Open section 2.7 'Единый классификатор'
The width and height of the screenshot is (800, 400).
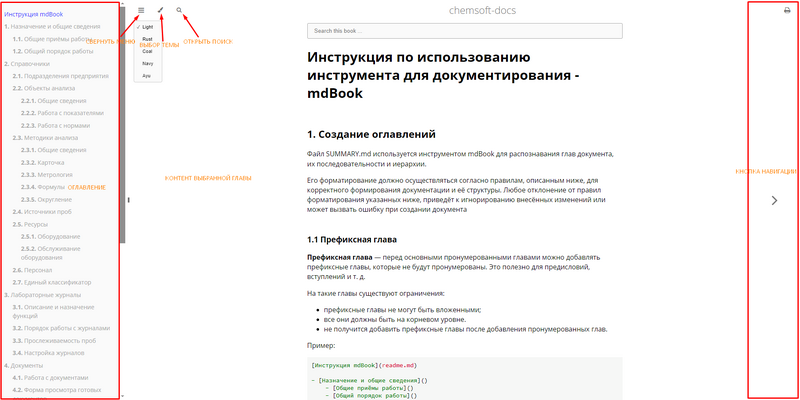click(52, 282)
